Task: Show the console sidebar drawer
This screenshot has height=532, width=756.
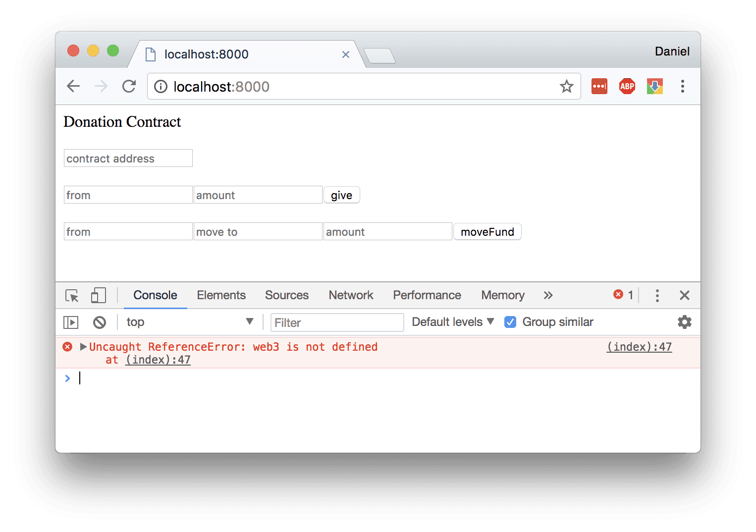Action: 70,322
